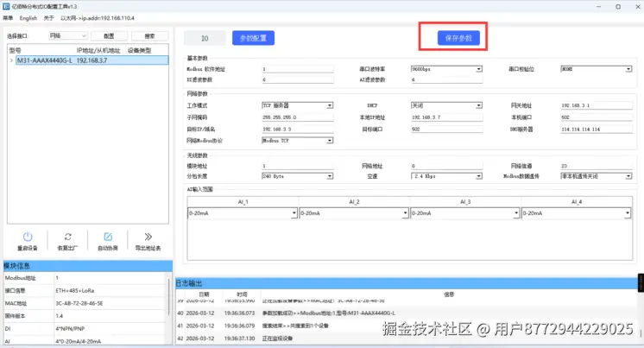Open the 关于 about menu

[x=49, y=18]
